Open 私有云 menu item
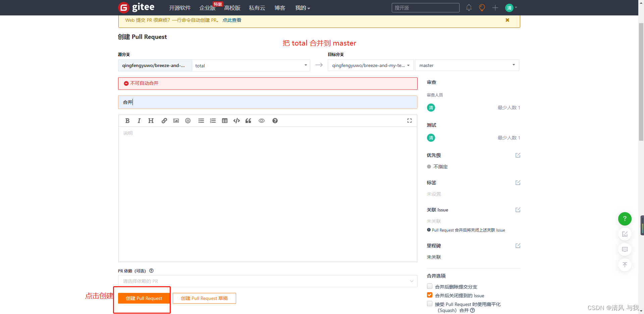The width and height of the screenshot is (644, 314). pos(257,8)
